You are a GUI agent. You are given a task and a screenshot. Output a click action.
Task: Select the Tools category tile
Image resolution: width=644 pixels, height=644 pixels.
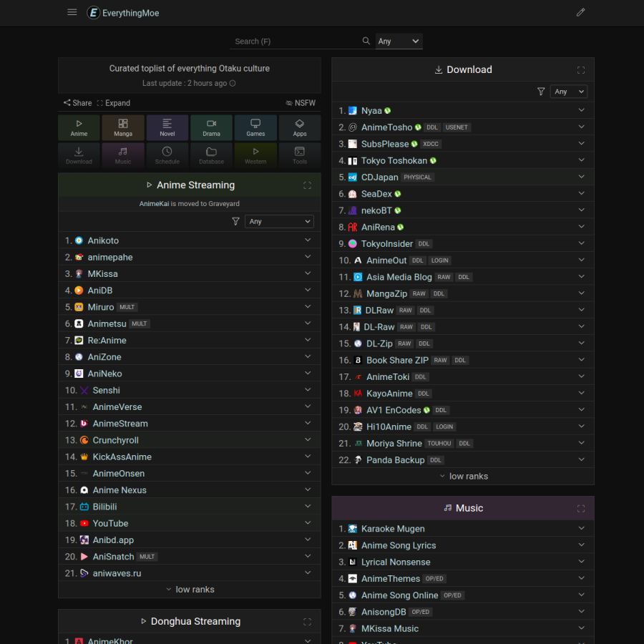300,156
